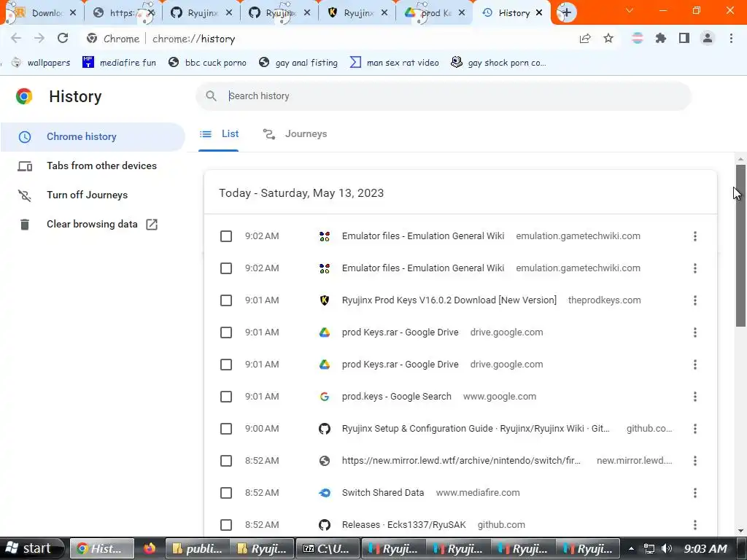Toggle the side panel icon
747x560 pixels.
coord(684,39)
